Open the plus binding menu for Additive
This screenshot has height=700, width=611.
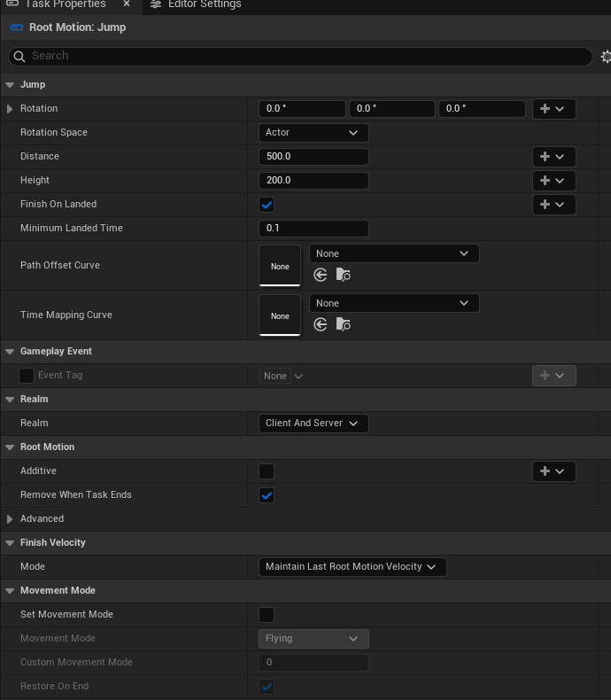click(554, 471)
